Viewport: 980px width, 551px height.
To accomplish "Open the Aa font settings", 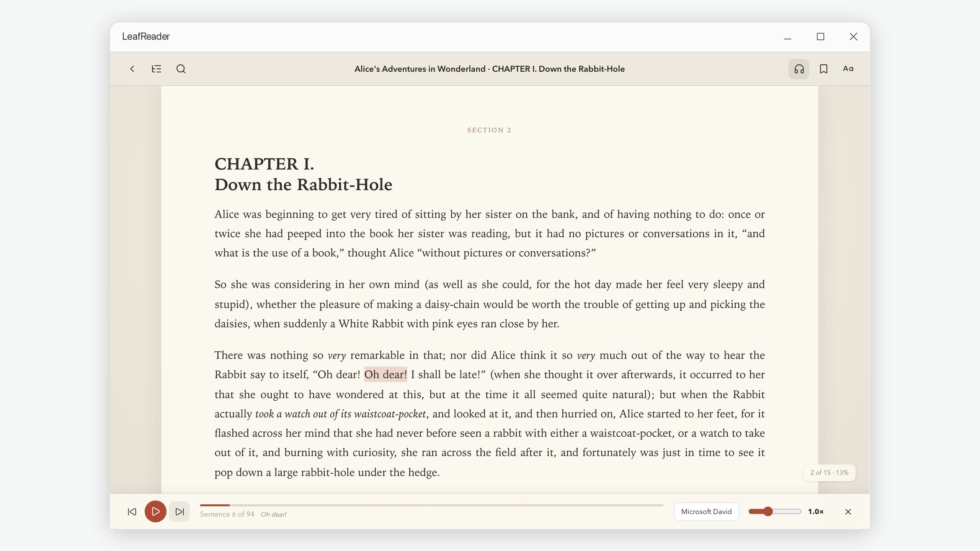I will coord(848,69).
